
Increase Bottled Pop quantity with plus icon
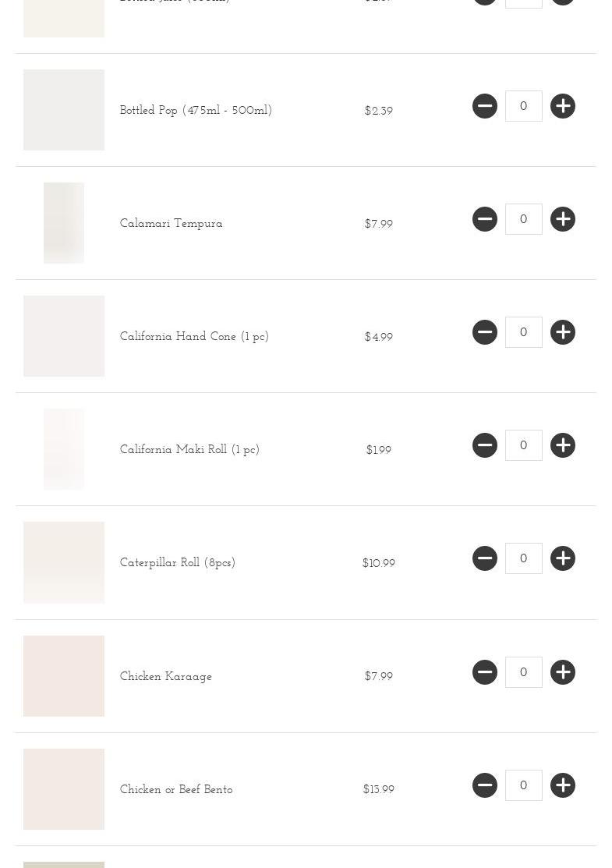(x=563, y=106)
